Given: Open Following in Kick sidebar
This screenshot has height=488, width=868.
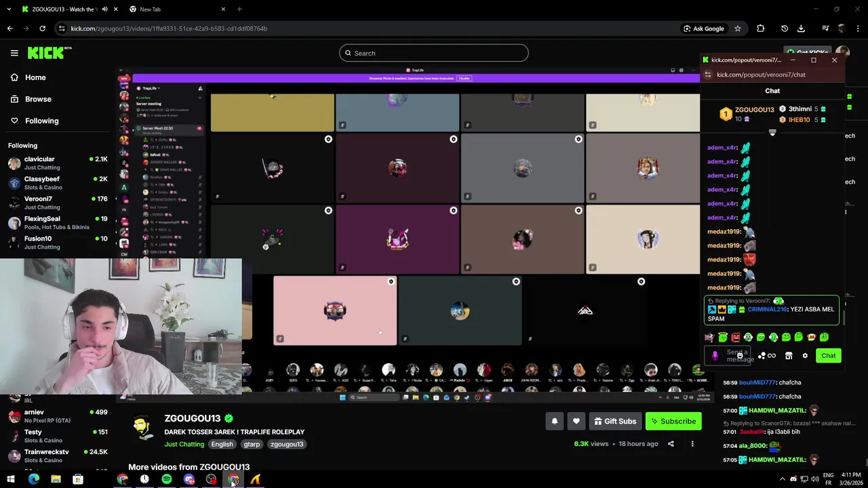Looking at the screenshot, I should click(35, 121).
